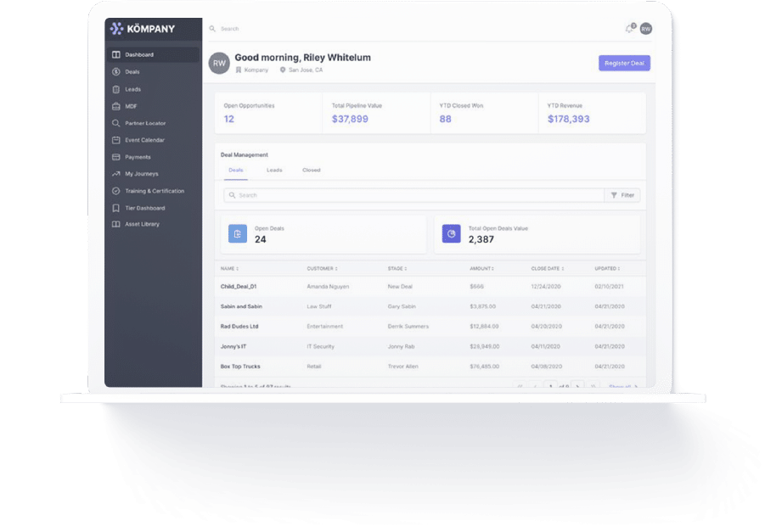Image resolution: width=765 pixels, height=532 pixels.
Task: Open Training & Certification section
Action: tap(154, 191)
